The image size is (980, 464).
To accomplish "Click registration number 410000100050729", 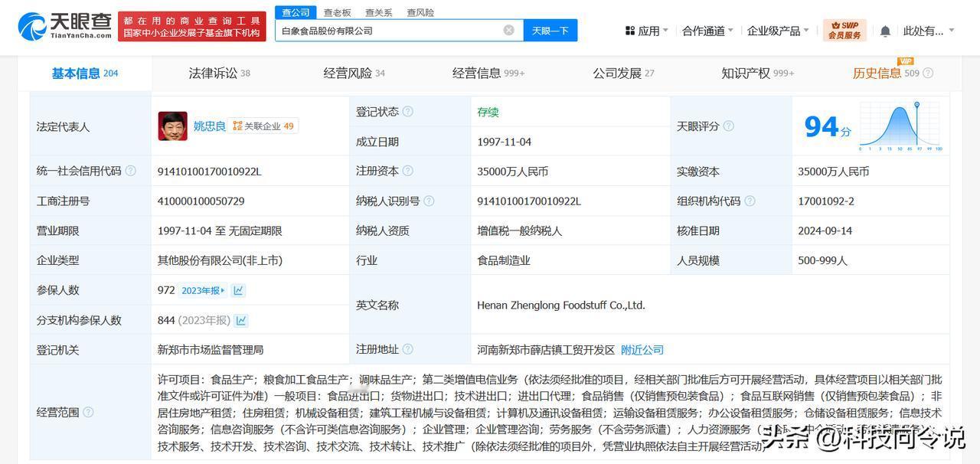I will tap(201, 201).
